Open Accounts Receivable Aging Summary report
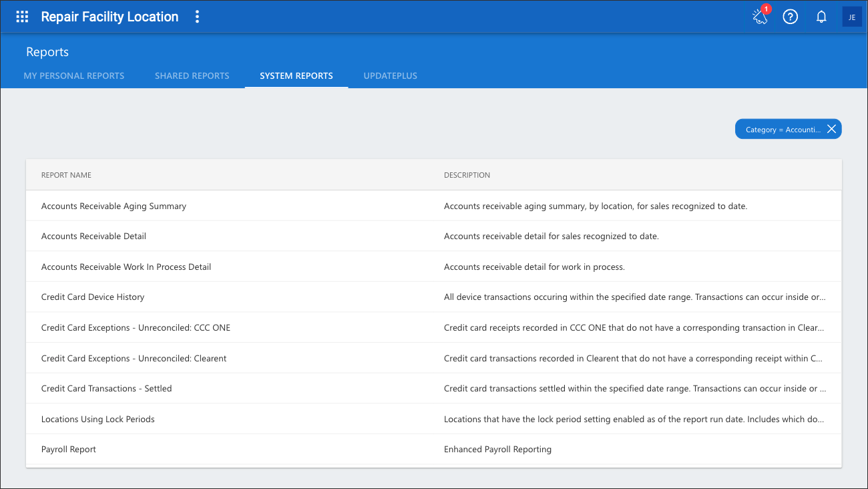868x489 pixels. tap(434, 206)
